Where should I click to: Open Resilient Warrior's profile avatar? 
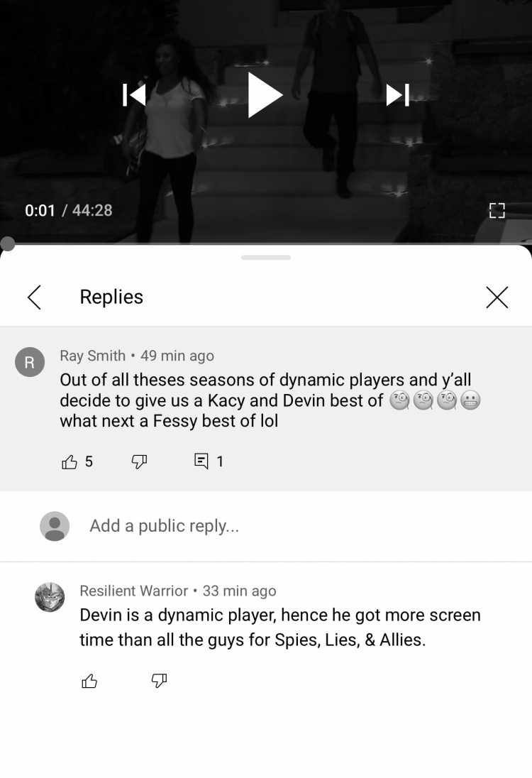(50, 597)
